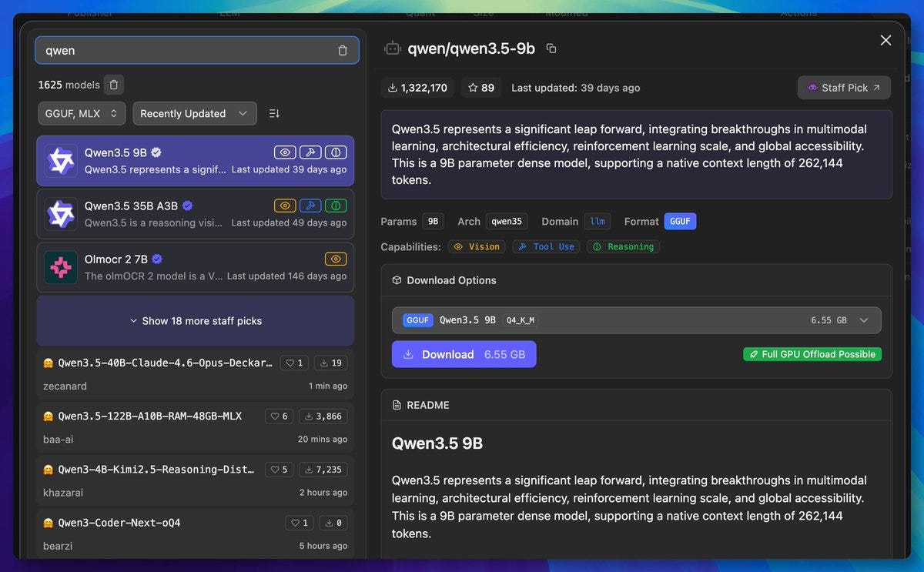
Task: Click reasoning badge on Qwen3.5 35B A3B
Action: coord(336,206)
